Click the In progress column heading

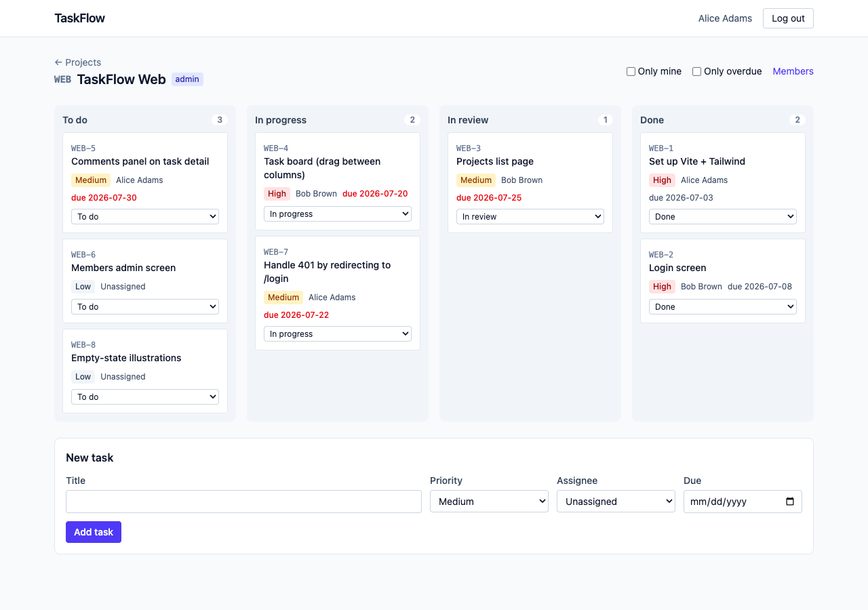[x=281, y=120]
